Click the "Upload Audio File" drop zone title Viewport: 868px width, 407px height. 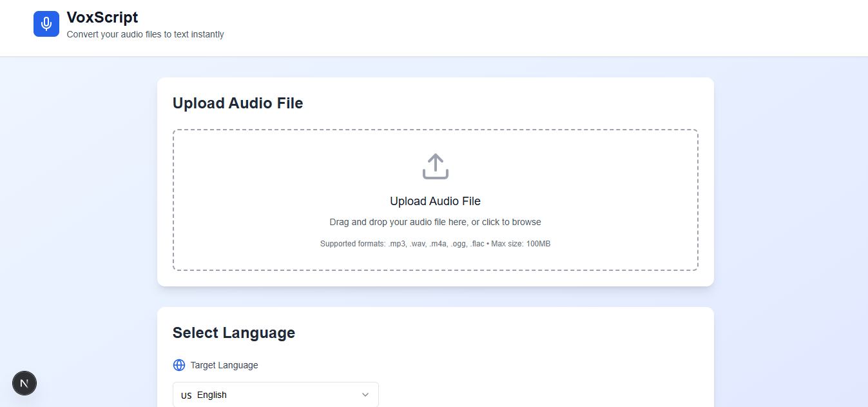[x=436, y=201]
